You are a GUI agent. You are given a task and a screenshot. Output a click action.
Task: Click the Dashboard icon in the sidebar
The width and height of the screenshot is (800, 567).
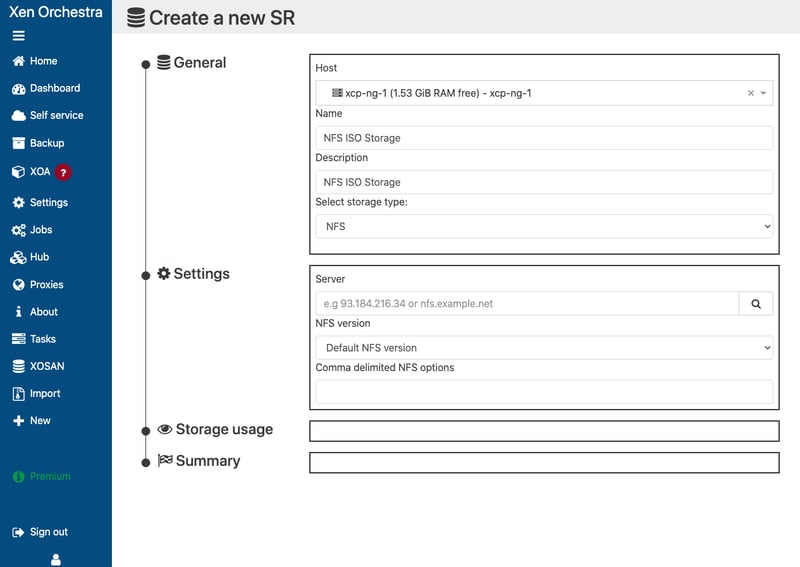[18, 88]
